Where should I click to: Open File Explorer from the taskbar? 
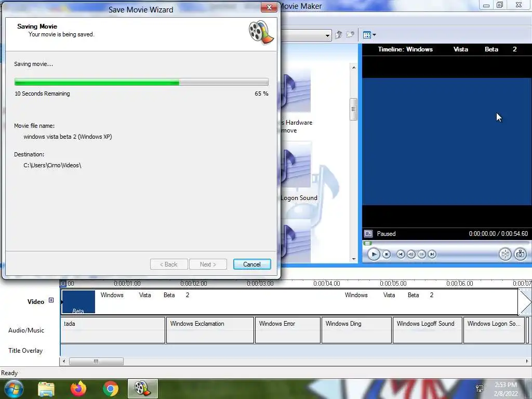click(46, 389)
